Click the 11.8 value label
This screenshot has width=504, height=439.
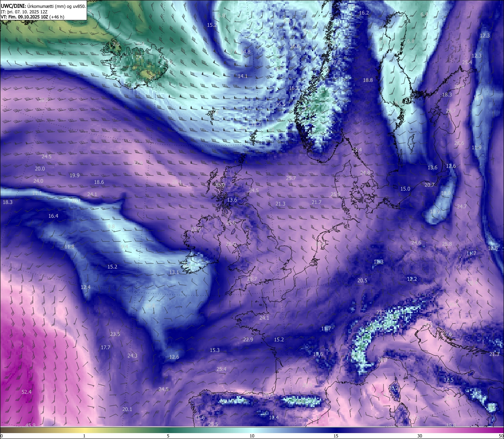(69, 246)
